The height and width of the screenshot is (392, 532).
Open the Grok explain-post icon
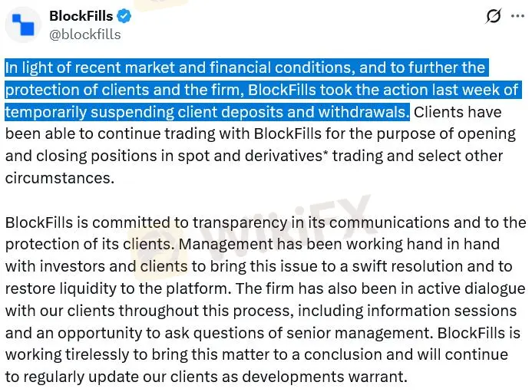coord(494,16)
